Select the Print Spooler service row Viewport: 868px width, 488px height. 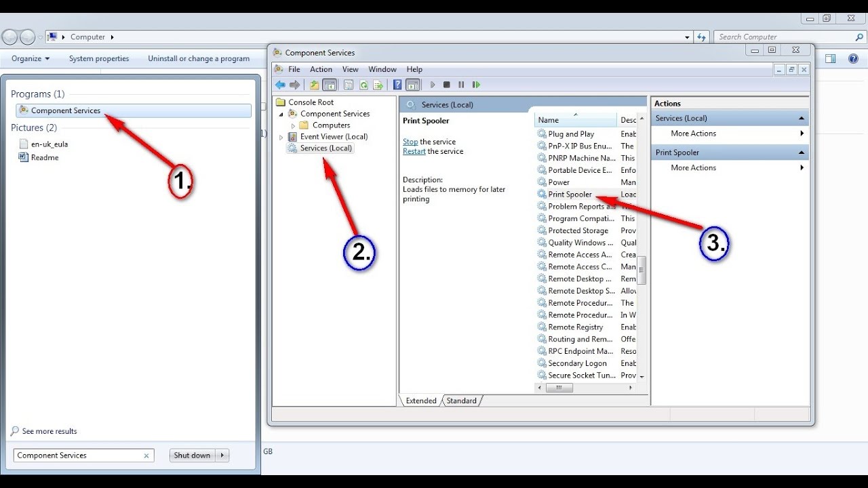point(587,195)
